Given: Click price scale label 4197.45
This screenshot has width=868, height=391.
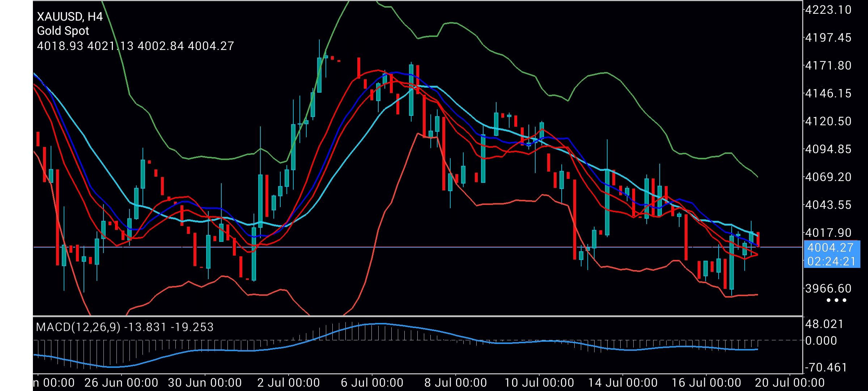Looking at the screenshot, I should click(x=828, y=38).
